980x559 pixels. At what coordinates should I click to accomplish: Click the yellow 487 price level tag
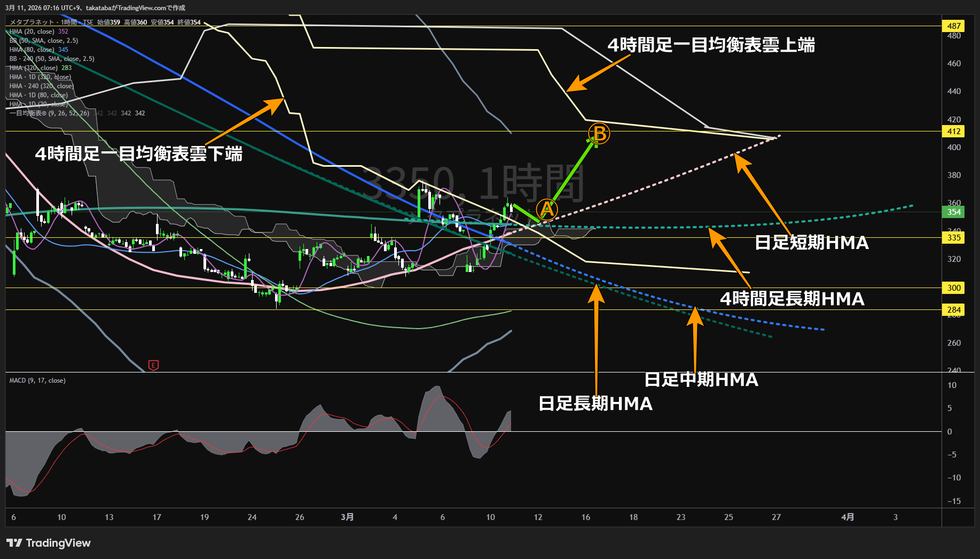coord(954,26)
